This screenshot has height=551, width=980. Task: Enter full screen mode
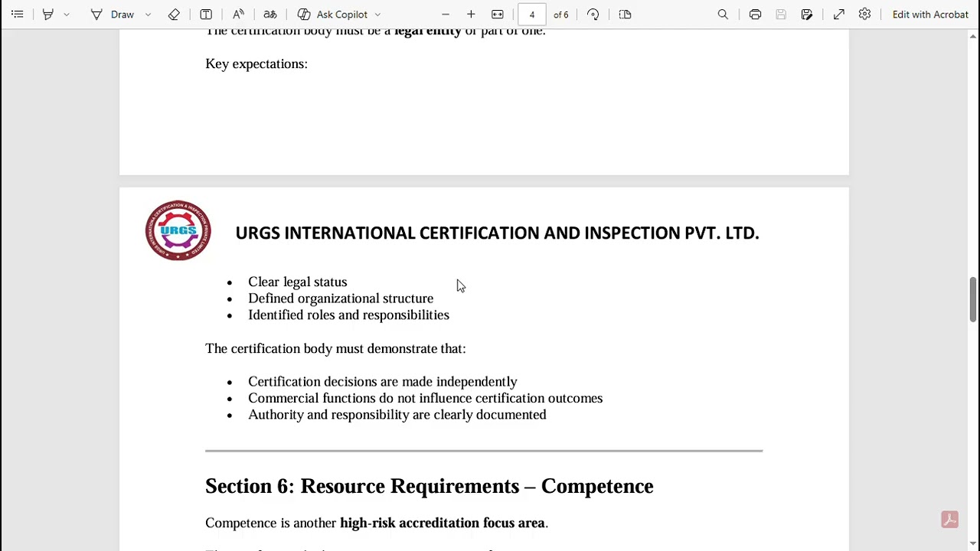[839, 15]
